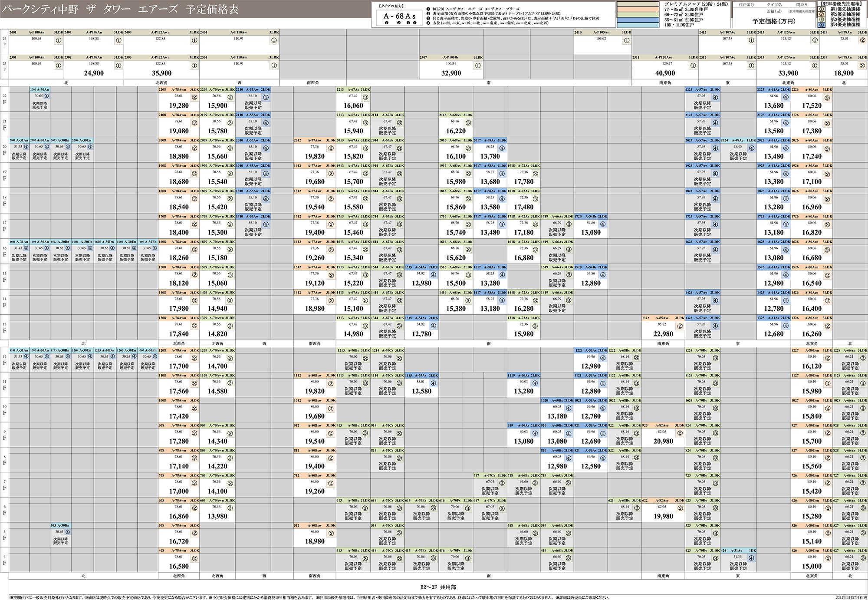Click the circled 4 icon in unit 503
868x600 pixels.
[68, 532]
